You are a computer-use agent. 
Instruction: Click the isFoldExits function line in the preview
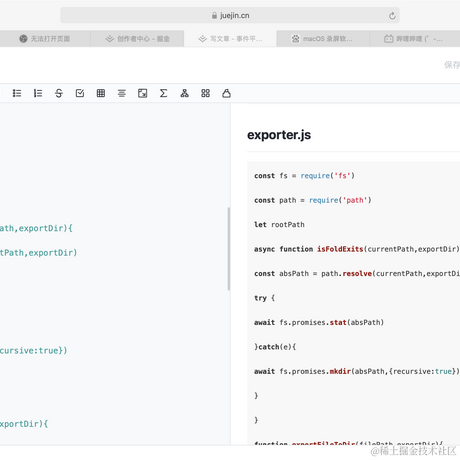357,249
